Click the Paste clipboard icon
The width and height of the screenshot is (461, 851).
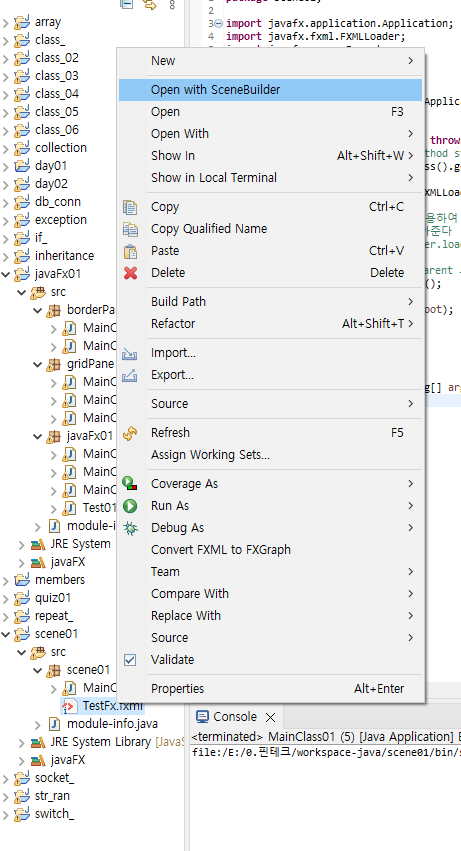130,251
